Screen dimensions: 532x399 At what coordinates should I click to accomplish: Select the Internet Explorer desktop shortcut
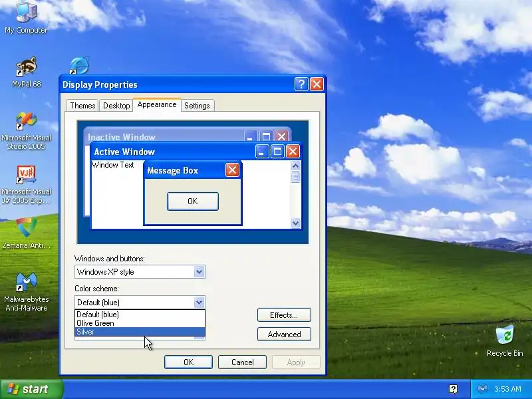point(79,65)
